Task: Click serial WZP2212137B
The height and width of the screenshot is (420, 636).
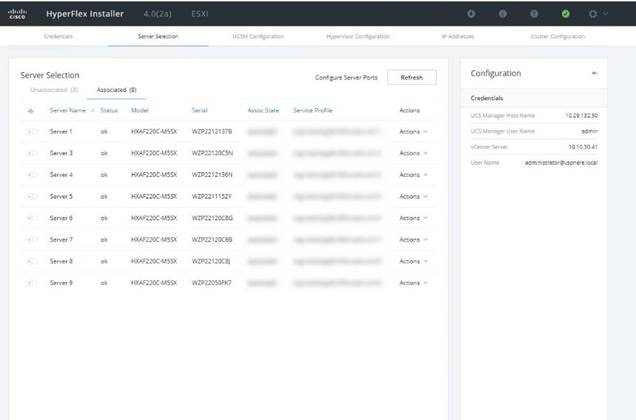Action: [x=212, y=131]
